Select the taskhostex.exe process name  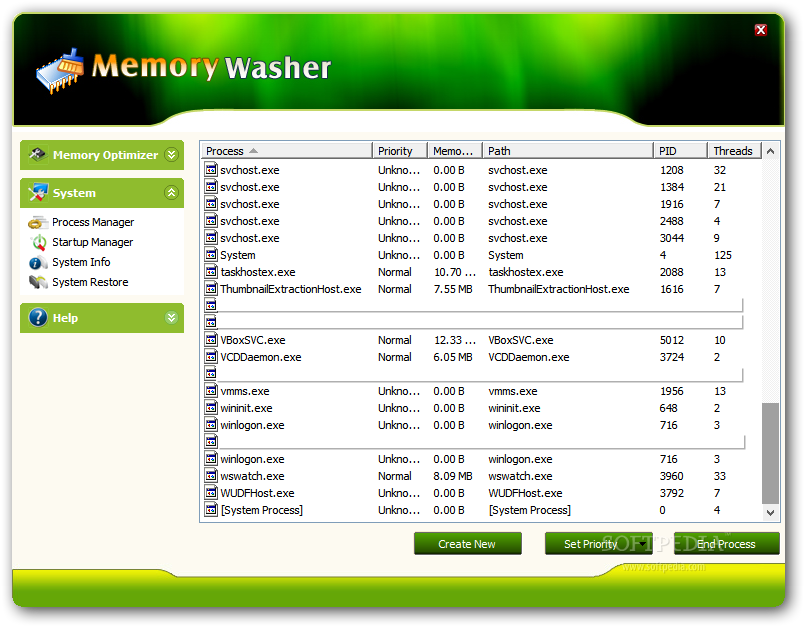pos(258,272)
